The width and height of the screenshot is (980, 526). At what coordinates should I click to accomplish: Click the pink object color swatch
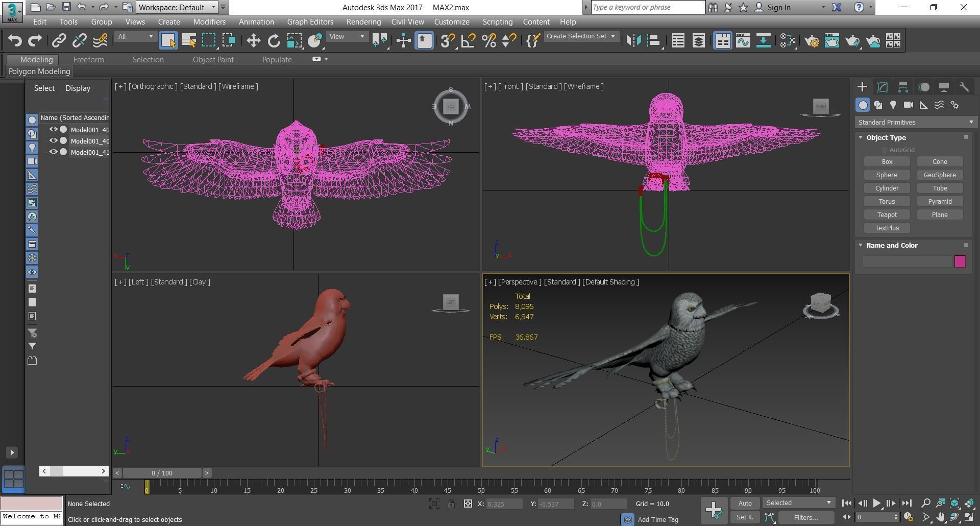[960, 261]
